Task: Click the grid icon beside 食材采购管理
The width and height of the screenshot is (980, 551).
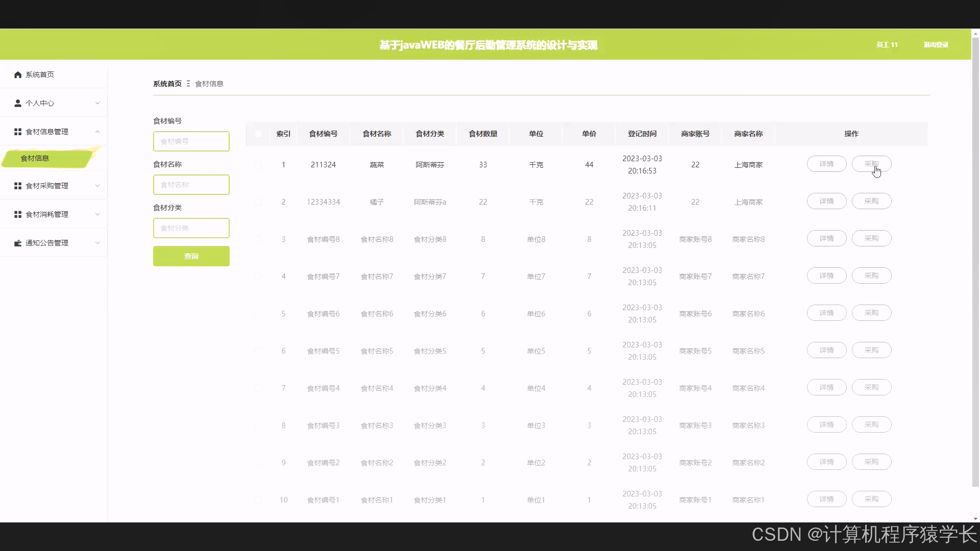Action: 18,186
